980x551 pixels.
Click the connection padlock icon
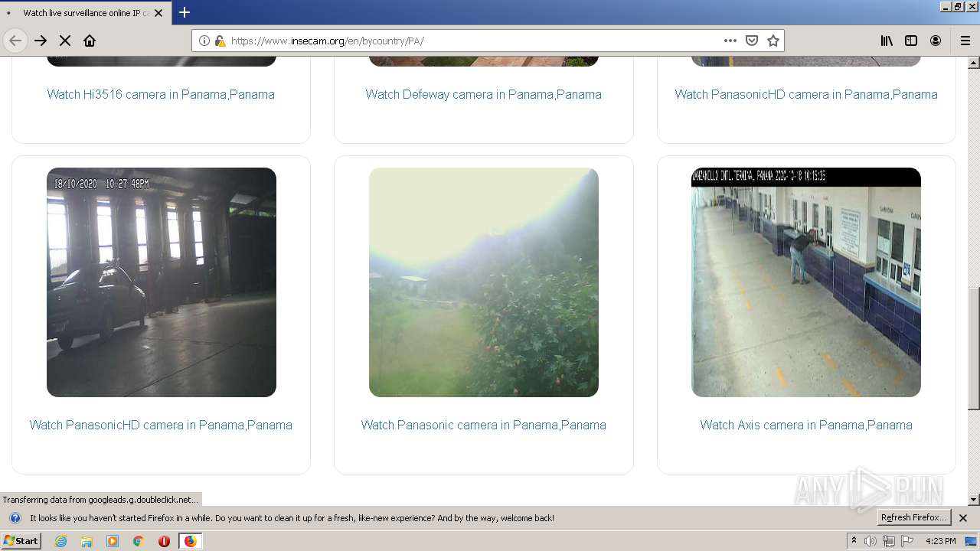(220, 41)
